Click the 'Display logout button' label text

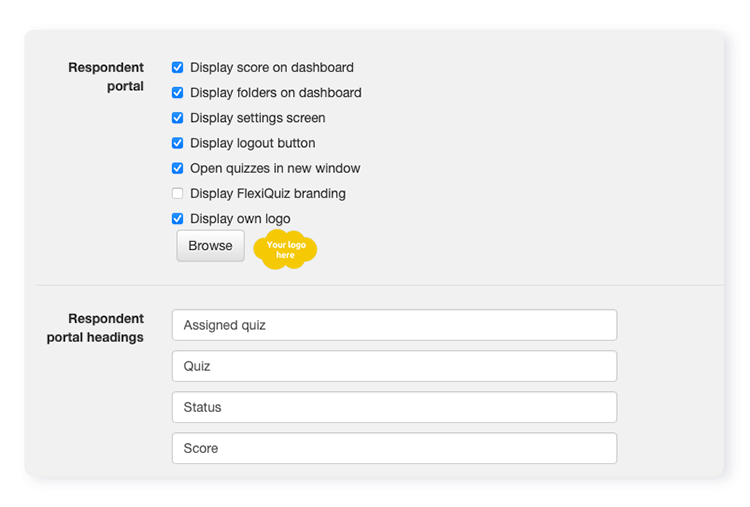[x=252, y=143]
